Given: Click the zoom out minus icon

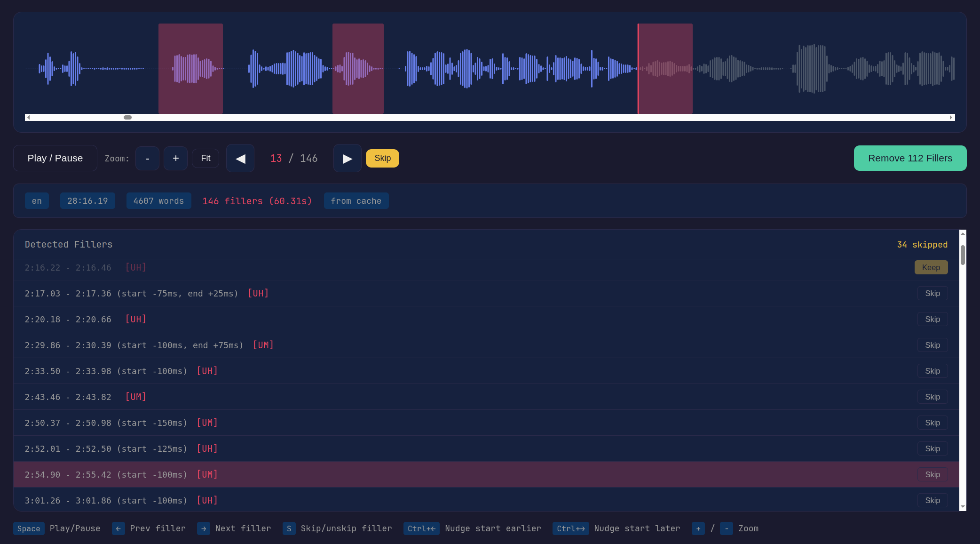Looking at the screenshot, I should pyautogui.click(x=147, y=158).
